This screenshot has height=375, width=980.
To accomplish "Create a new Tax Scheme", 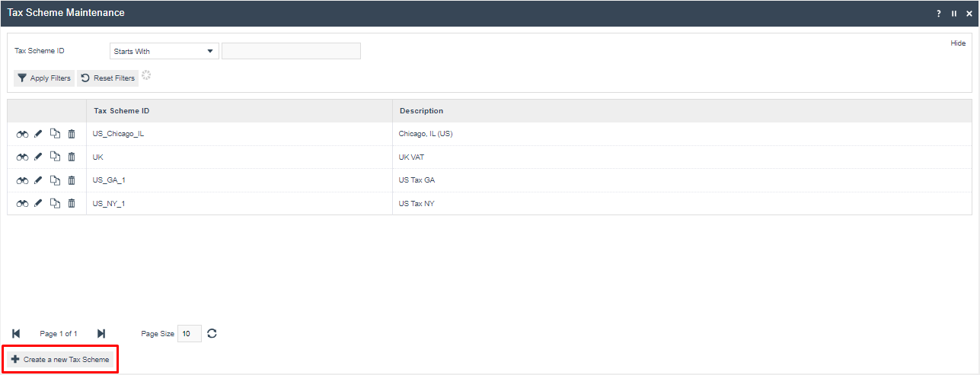I will 61,359.
